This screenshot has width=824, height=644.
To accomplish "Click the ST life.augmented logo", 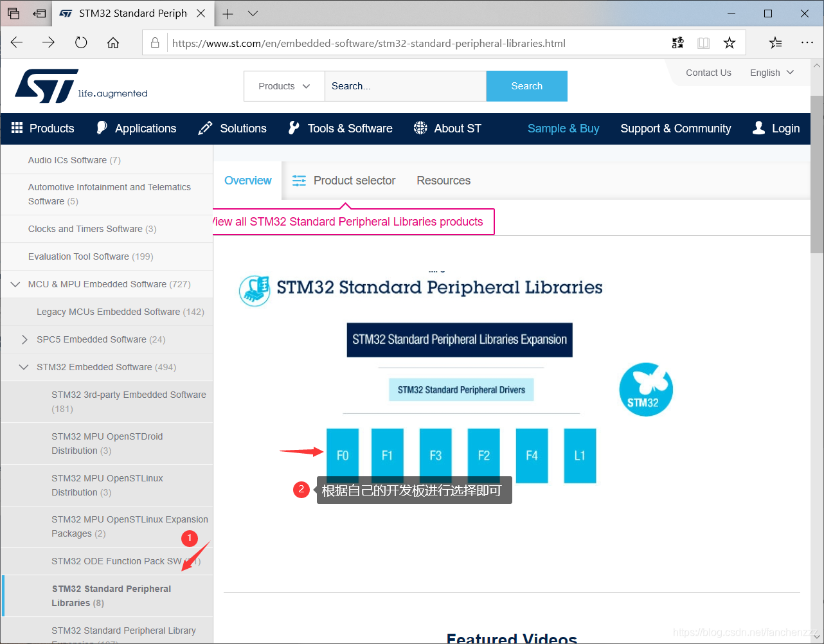I will click(x=81, y=86).
